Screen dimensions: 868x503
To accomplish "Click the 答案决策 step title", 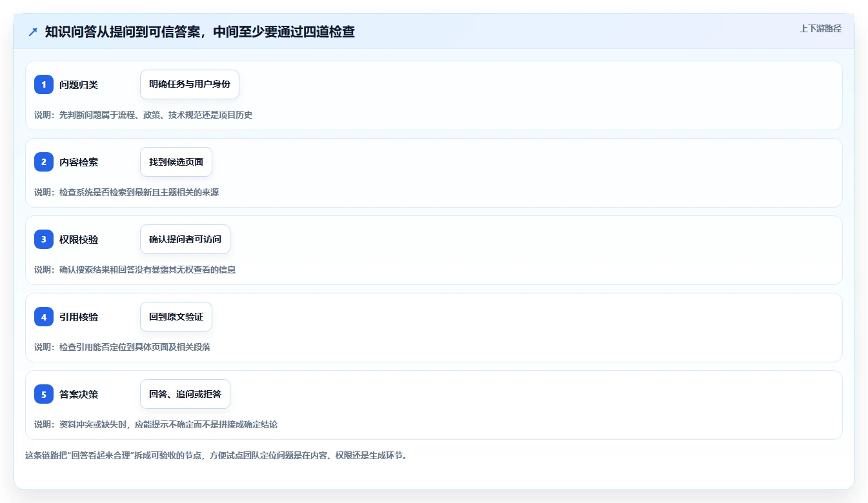I will pyautogui.click(x=79, y=394).
